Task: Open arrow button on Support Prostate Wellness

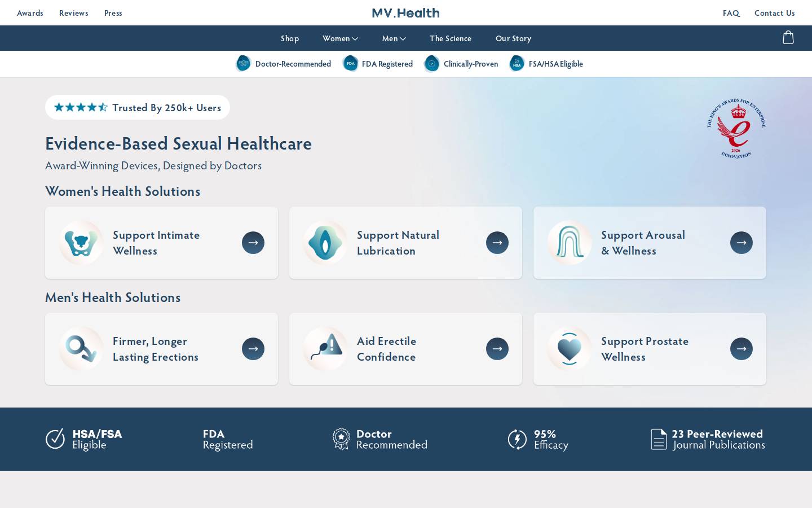Action: point(742,349)
